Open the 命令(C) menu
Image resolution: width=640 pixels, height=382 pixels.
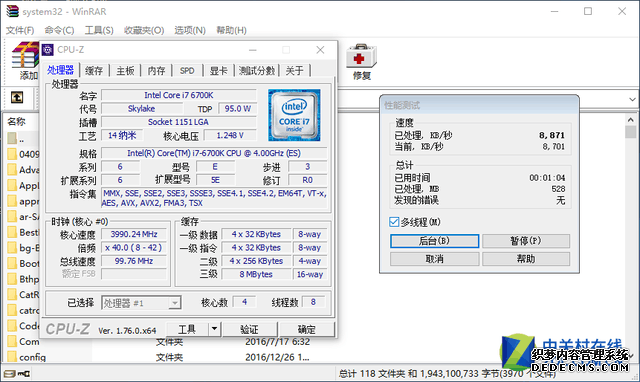[60, 30]
